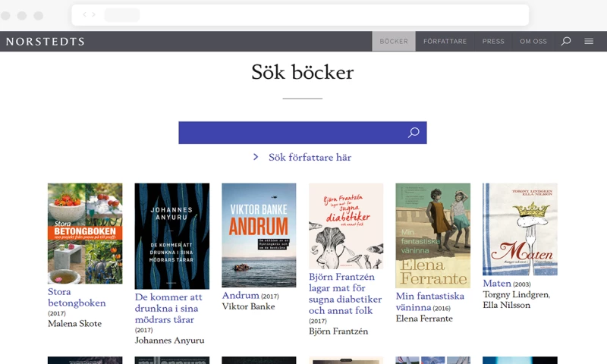Click Min fantastiska väninna cover image
607x364 pixels.
[x=432, y=235]
